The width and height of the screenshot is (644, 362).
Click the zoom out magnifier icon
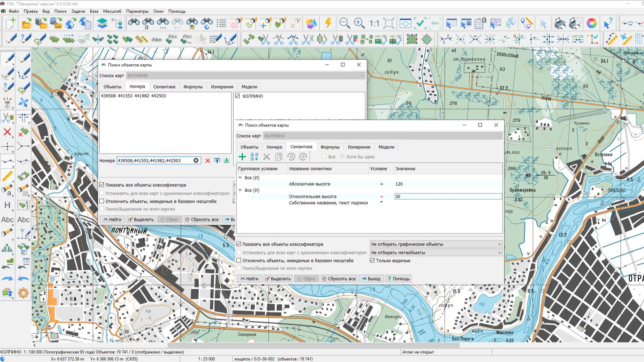(344, 23)
